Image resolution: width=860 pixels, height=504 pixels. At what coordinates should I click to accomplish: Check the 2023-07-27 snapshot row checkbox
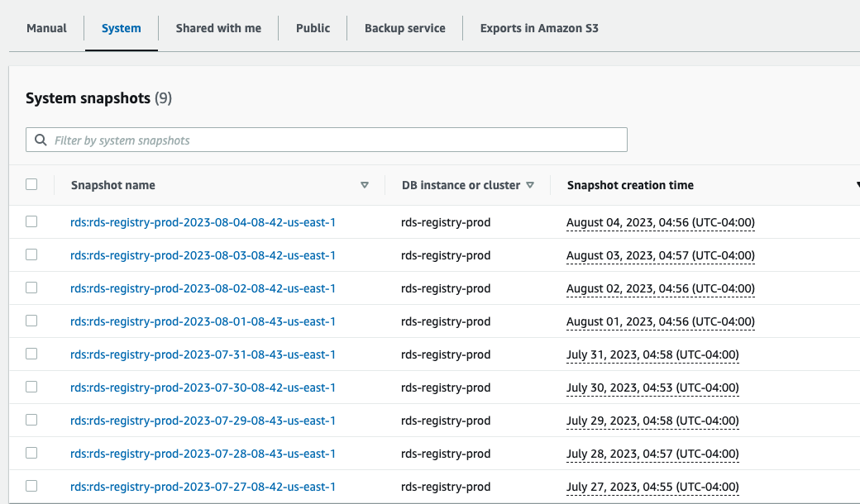[x=31, y=486]
